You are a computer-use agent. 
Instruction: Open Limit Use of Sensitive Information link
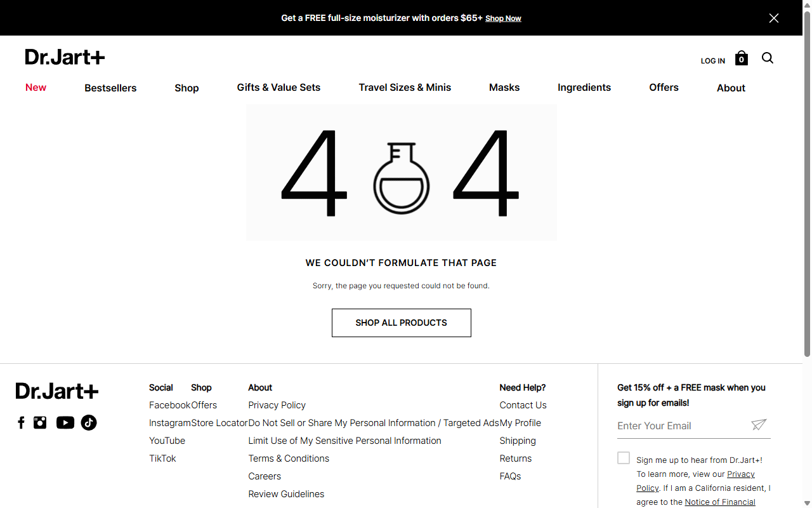coord(344,441)
